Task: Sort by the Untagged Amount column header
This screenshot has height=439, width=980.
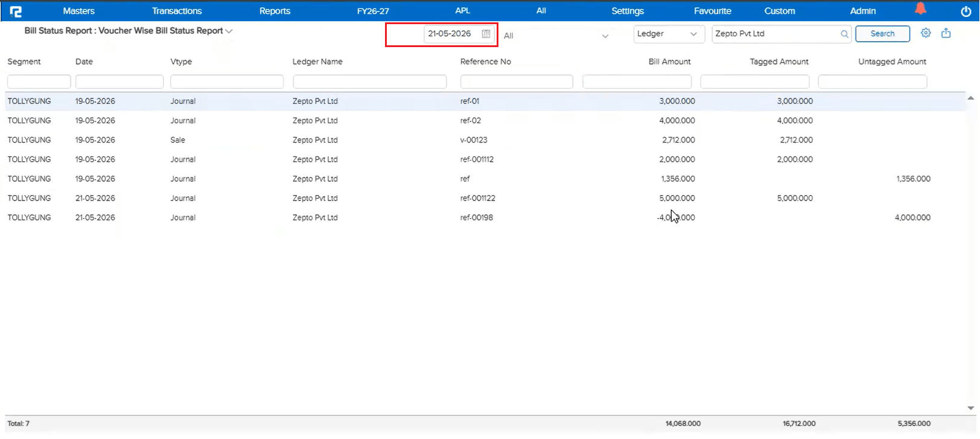Action: pos(892,62)
